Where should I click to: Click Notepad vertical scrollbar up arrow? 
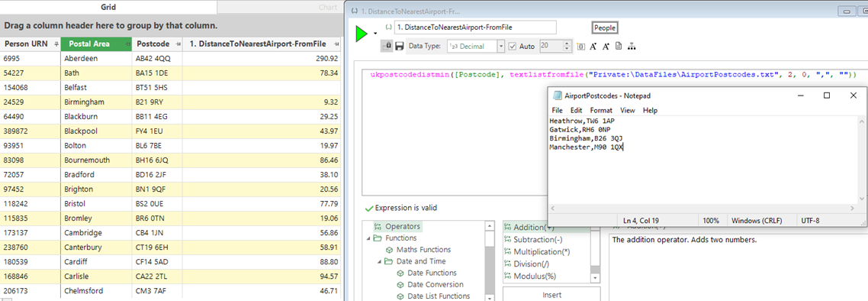862,121
